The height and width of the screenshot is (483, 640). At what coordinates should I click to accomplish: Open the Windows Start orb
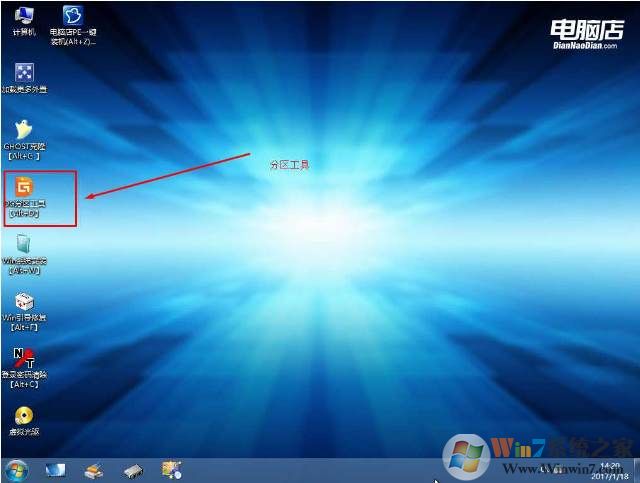tap(17, 470)
